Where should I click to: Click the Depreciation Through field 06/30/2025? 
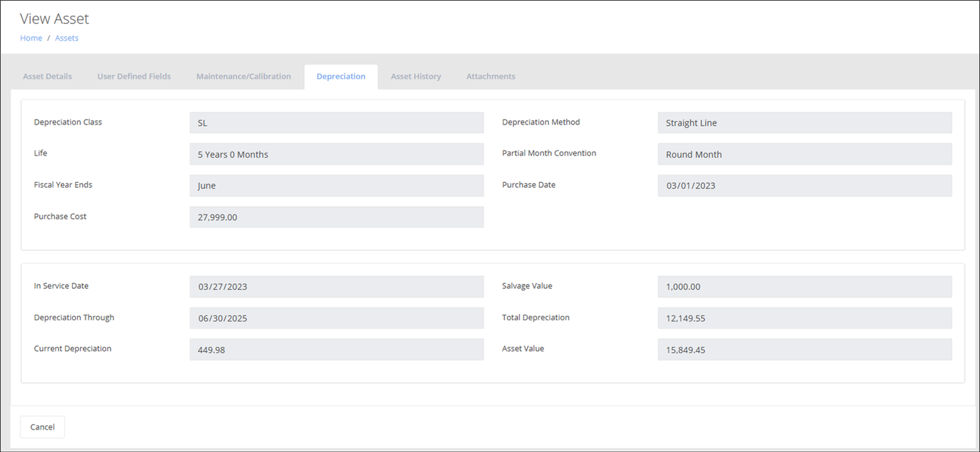337,318
